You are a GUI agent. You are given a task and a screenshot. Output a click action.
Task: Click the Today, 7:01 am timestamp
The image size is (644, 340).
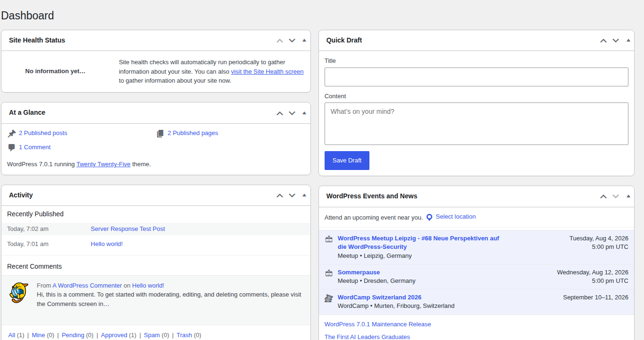28,244
